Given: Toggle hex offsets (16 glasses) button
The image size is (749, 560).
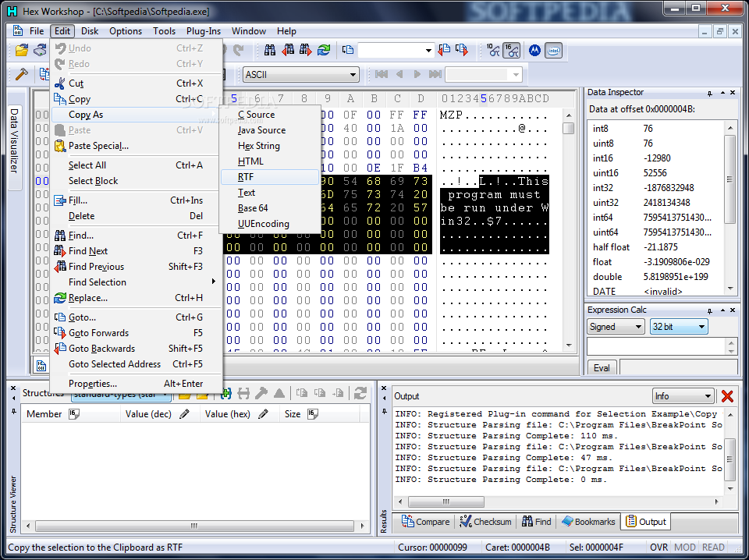Looking at the screenshot, I should [511, 50].
